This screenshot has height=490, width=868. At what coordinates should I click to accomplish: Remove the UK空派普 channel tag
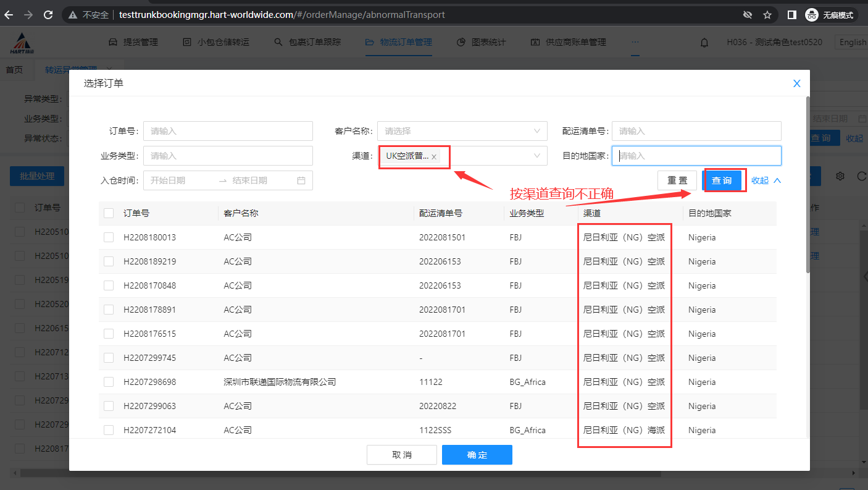(434, 157)
